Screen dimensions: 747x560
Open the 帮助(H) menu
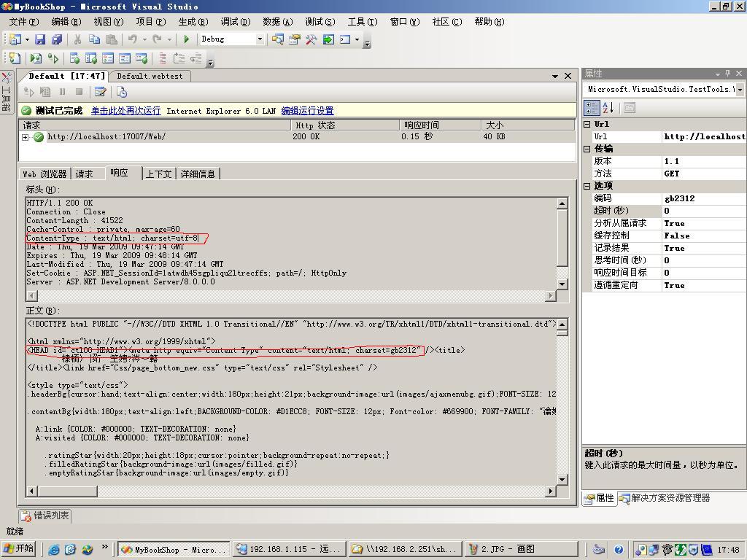pos(489,22)
